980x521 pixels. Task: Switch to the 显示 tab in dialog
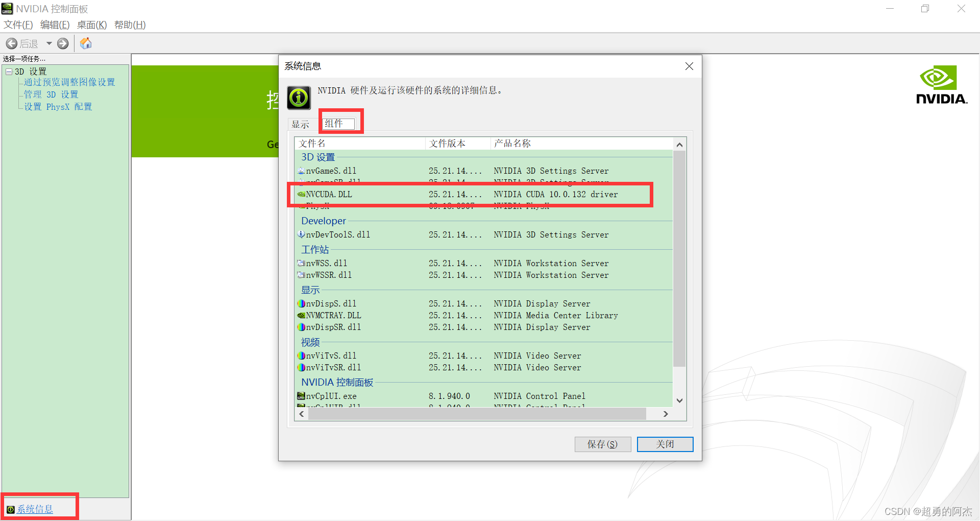[x=301, y=124]
